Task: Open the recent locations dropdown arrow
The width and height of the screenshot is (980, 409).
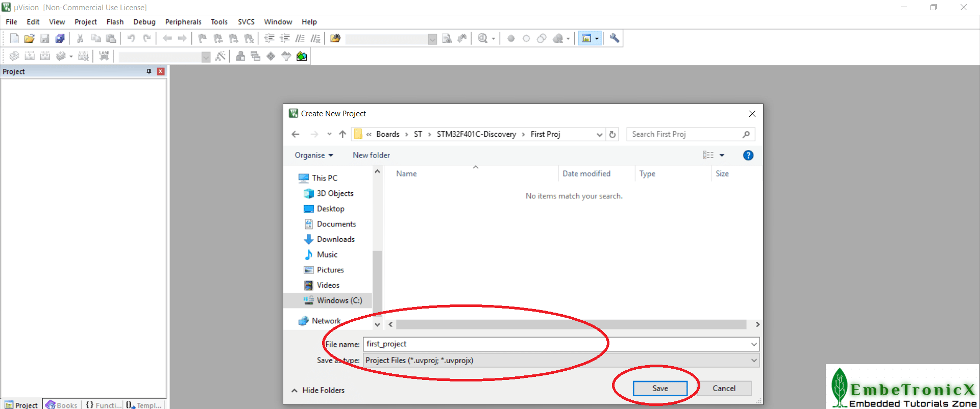Action: pos(329,135)
